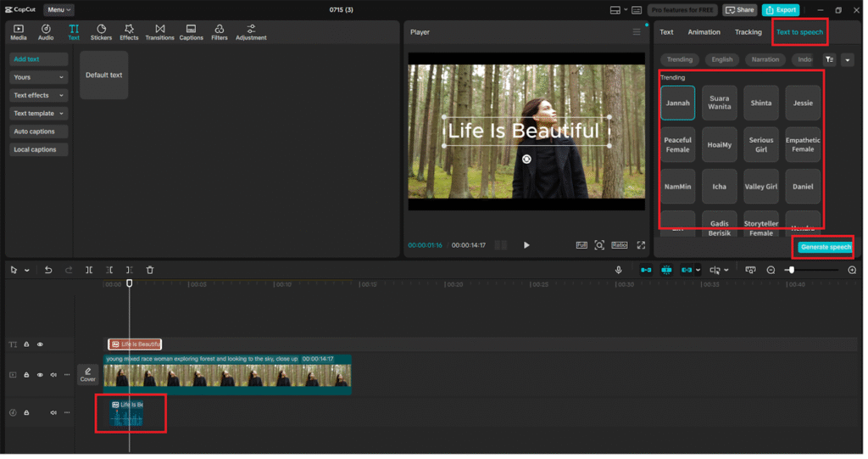
Task: Switch to the Animation tab
Action: pyautogui.click(x=704, y=32)
